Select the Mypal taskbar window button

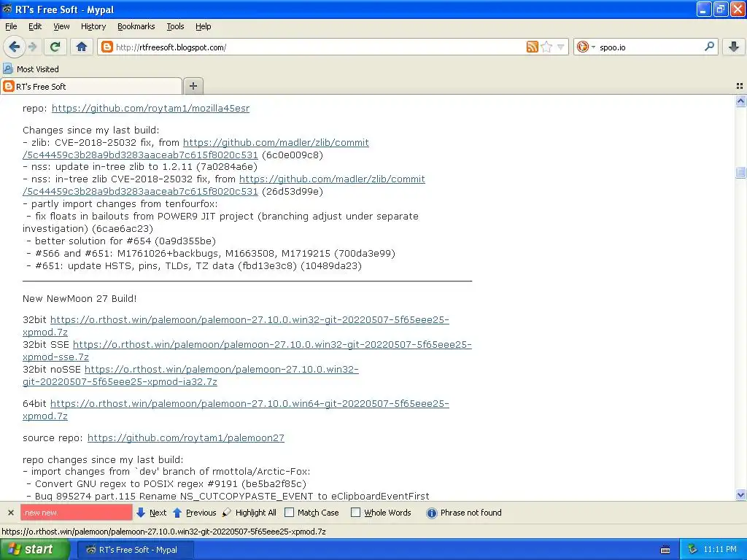tap(135, 550)
